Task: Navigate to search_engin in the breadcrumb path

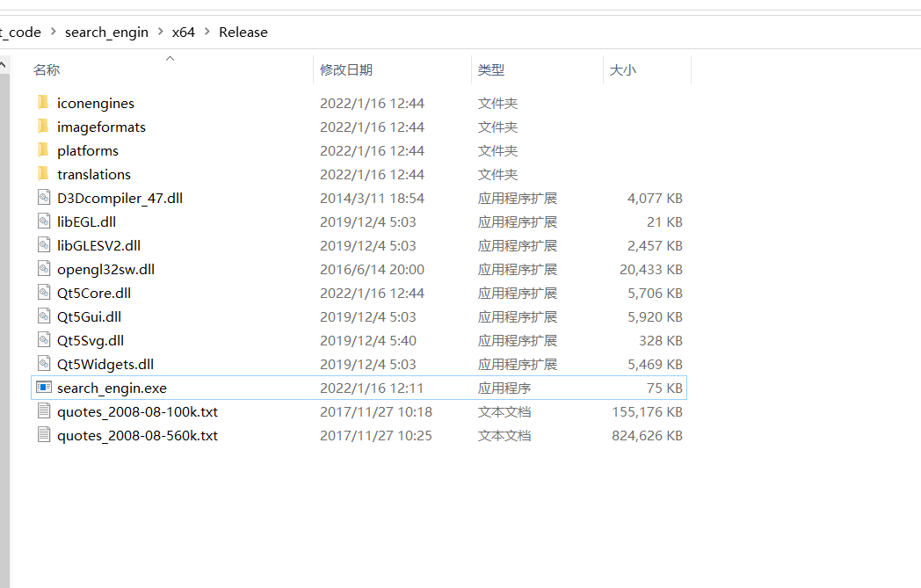Action: [106, 32]
